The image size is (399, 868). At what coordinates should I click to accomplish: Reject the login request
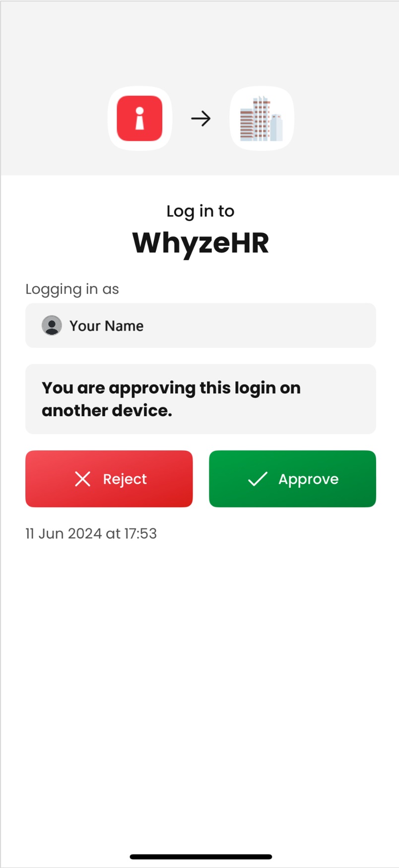[x=109, y=479]
